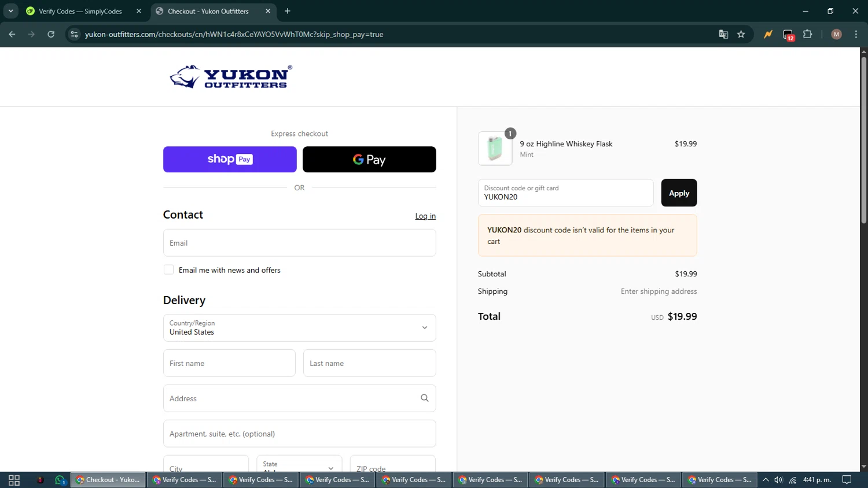
Task: Open Chrome three-dot menu
Action: (x=856, y=34)
